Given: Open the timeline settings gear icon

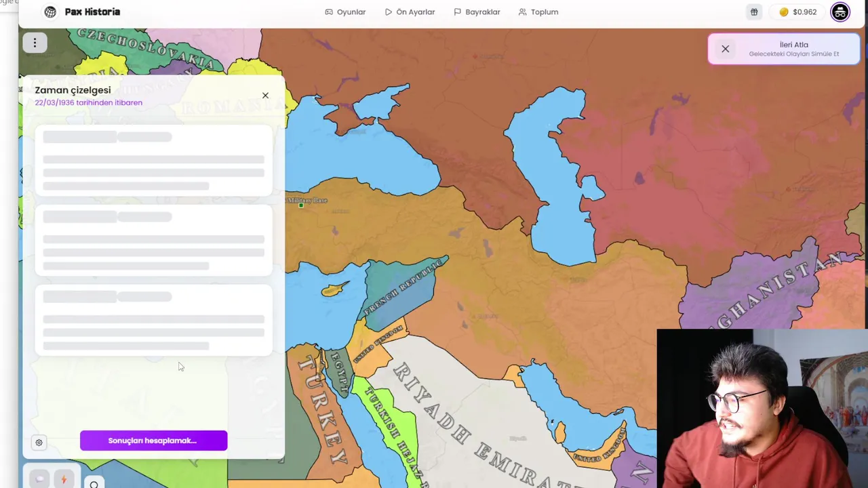Looking at the screenshot, I should pos(39,443).
